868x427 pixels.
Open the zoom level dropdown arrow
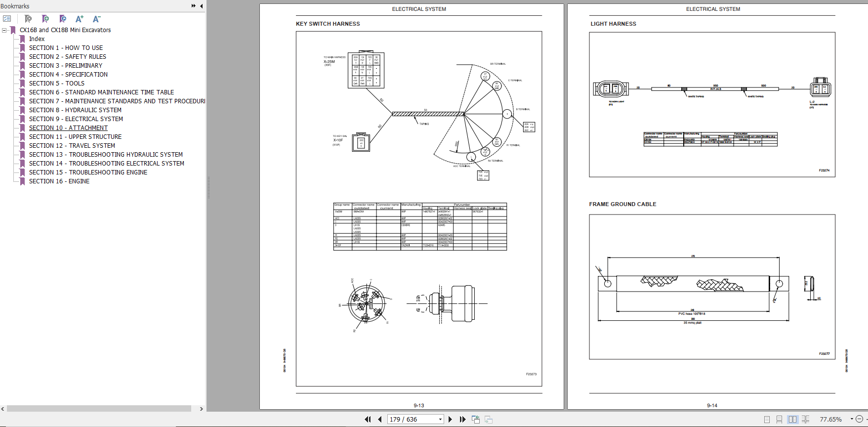tap(852, 419)
